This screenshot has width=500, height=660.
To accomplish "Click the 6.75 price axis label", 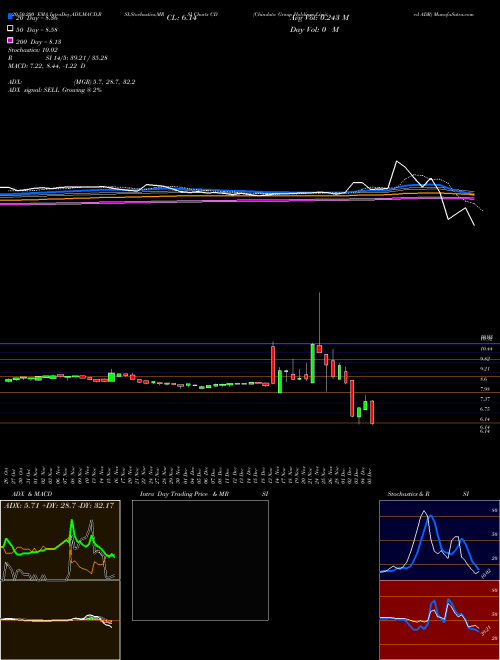I will click(x=485, y=409).
